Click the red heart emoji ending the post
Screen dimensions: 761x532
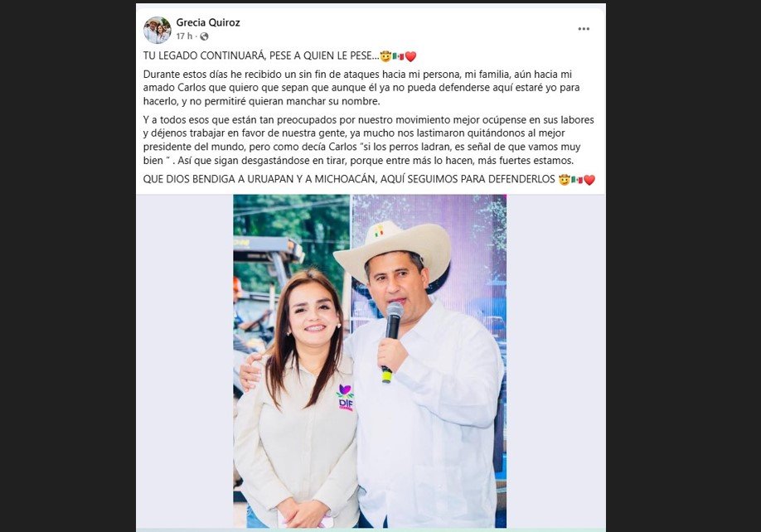point(589,180)
